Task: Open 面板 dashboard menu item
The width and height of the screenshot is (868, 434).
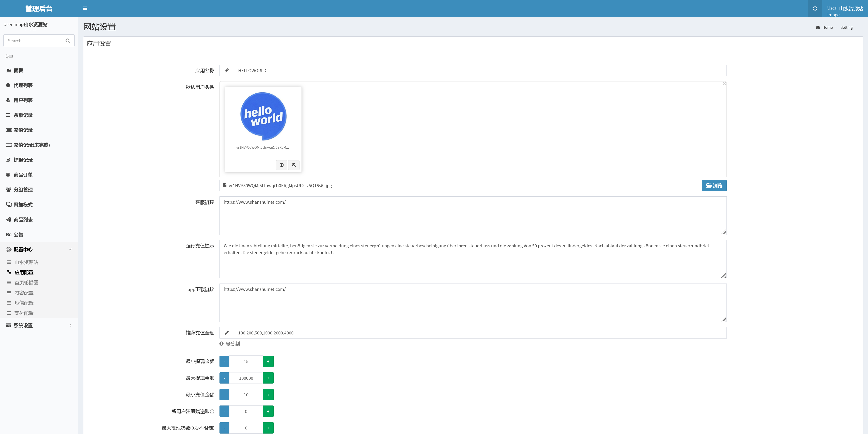Action: pos(19,70)
